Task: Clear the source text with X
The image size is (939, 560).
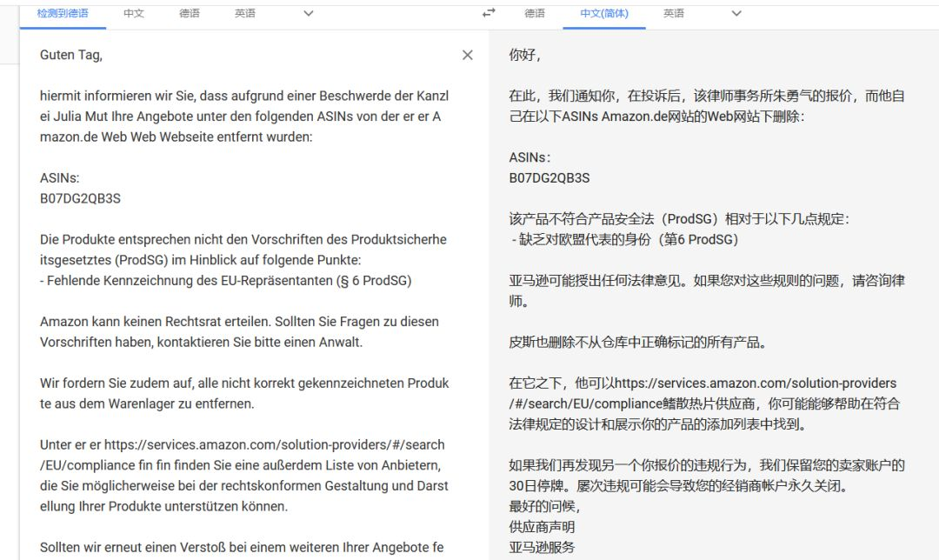Action: pos(467,55)
